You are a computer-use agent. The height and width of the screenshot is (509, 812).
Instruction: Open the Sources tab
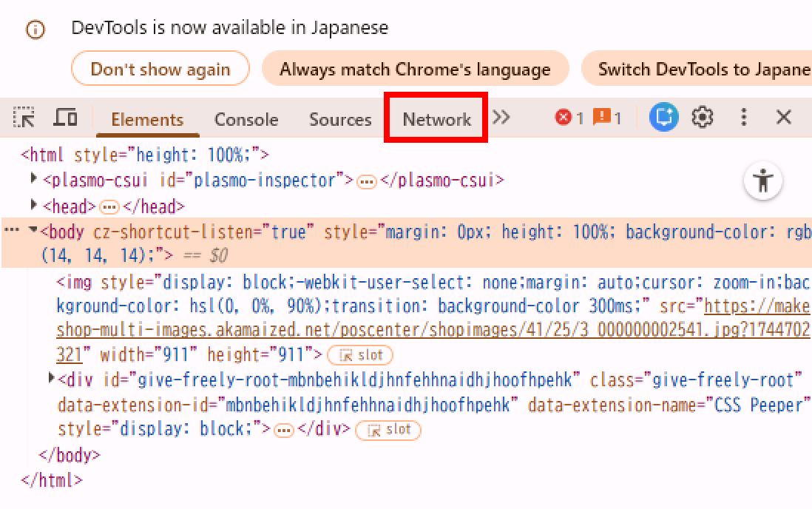[340, 119]
